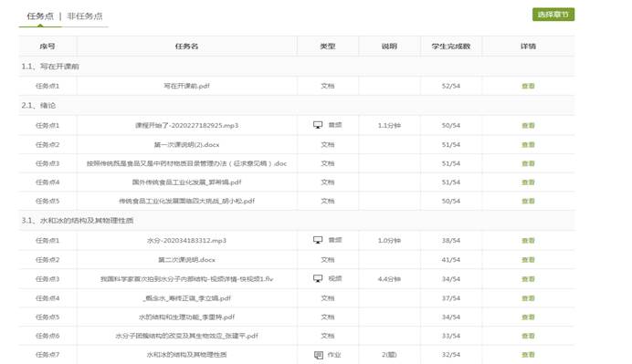Open 查看 link for 水分 mp3 row
632x364 pixels.
tap(528, 240)
